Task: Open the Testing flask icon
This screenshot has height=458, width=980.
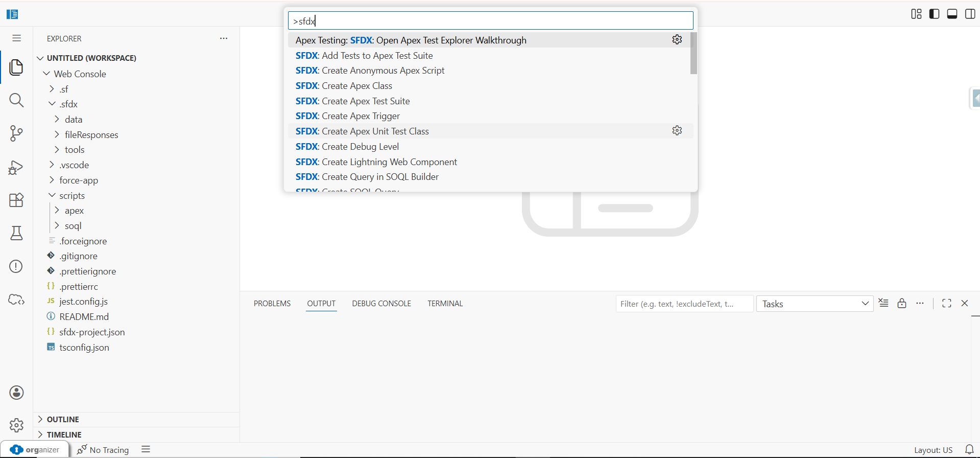Action: [16, 233]
